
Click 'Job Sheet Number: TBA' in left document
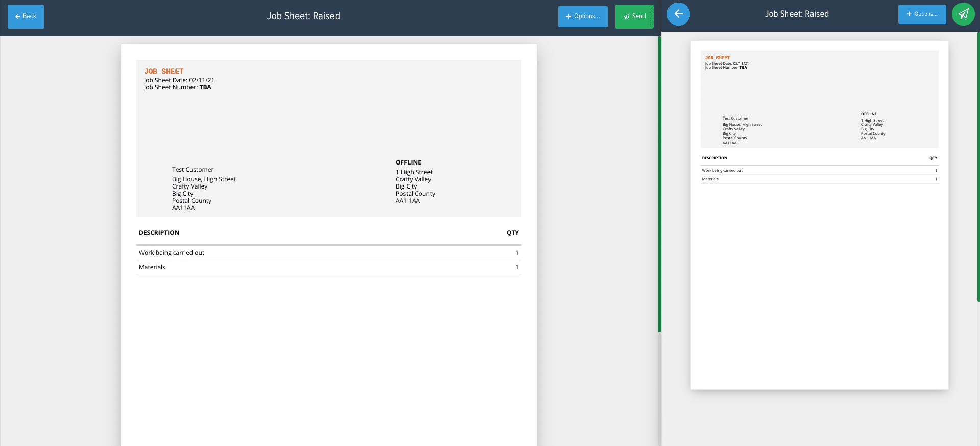[177, 87]
